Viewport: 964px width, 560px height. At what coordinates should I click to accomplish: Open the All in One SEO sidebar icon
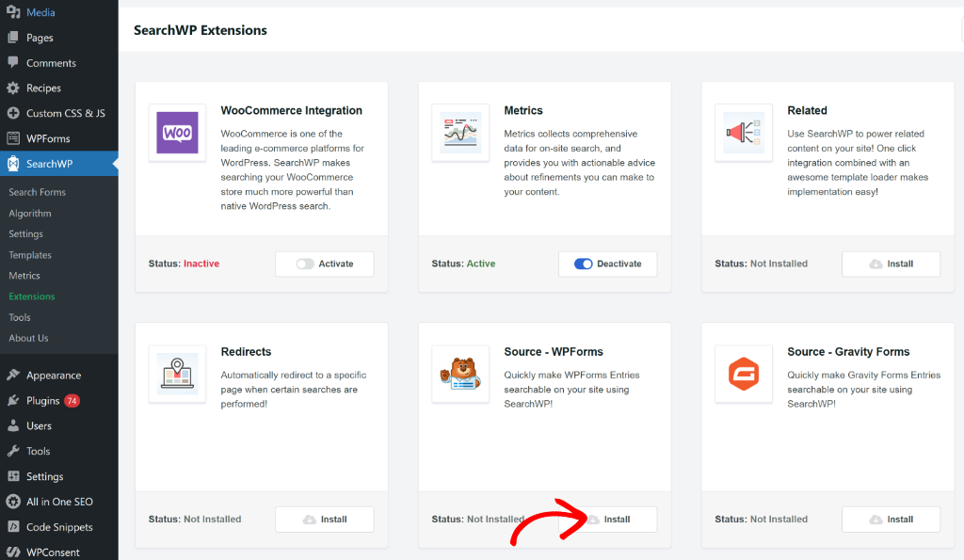click(11, 501)
